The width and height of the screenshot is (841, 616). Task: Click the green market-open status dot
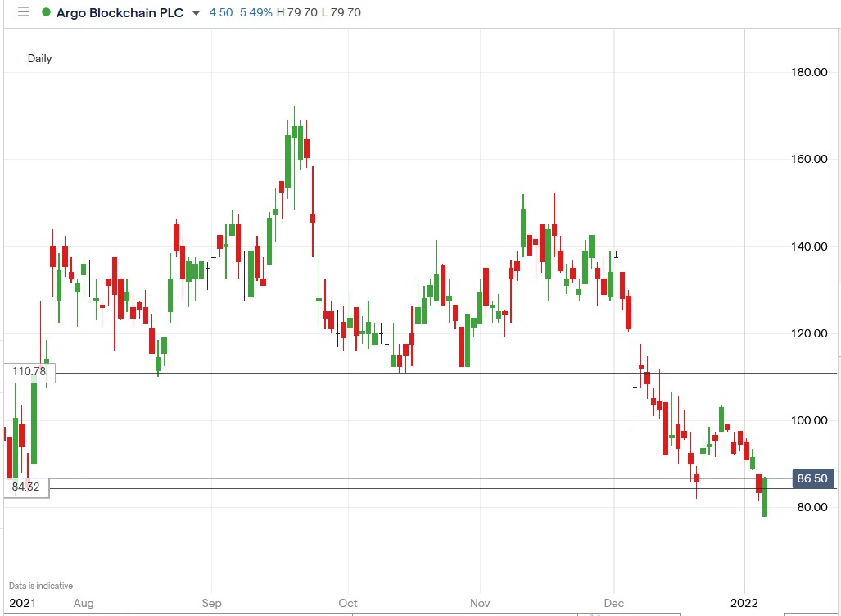coord(47,13)
